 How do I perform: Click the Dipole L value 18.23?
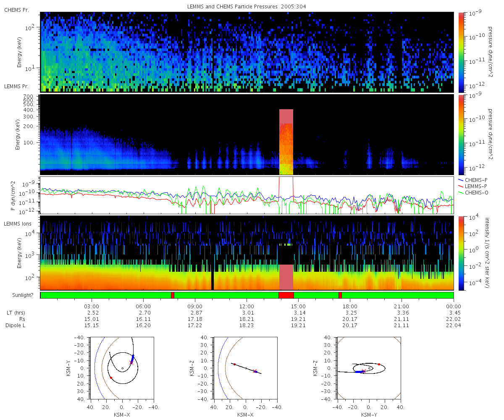pos(247,325)
